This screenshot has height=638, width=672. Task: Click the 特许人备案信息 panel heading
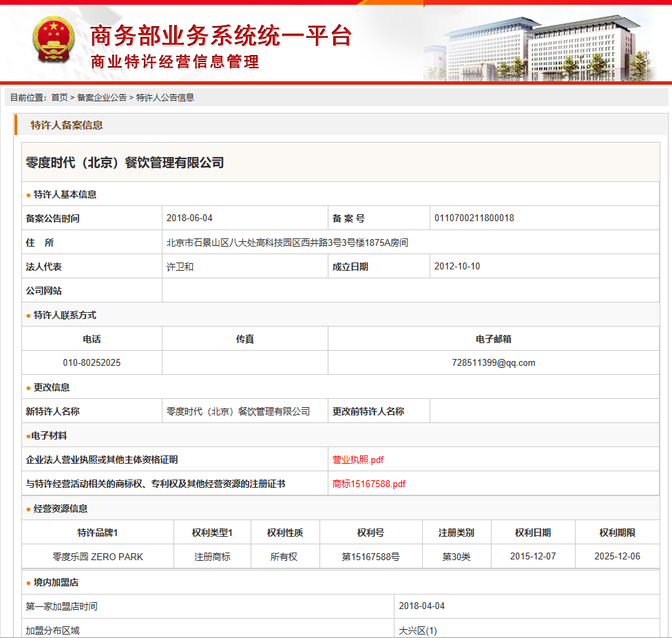click(67, 125)
